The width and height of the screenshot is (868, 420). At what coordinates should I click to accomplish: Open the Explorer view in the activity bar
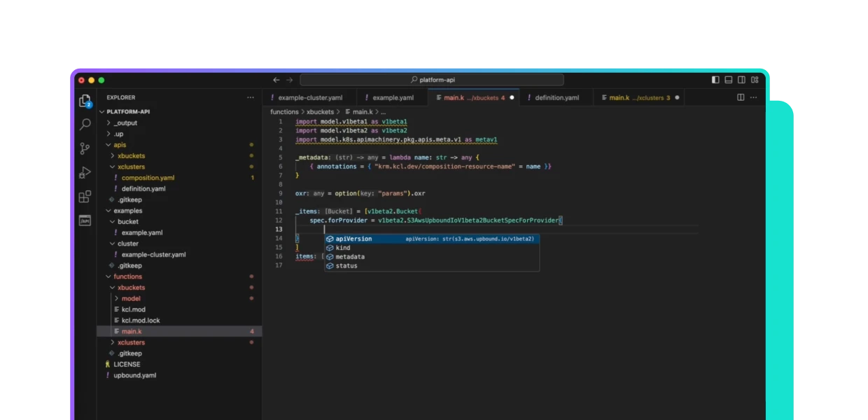(85, 101)
